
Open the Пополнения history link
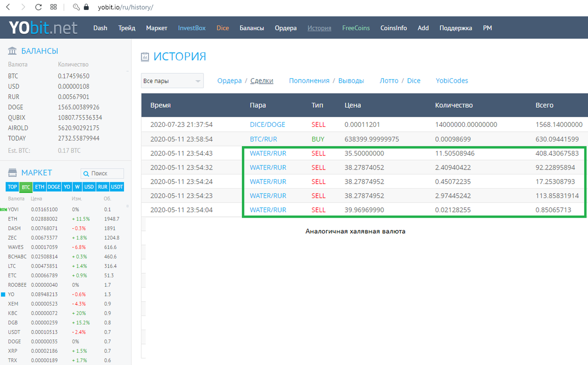pyautogui.click(x=309, y=81)
